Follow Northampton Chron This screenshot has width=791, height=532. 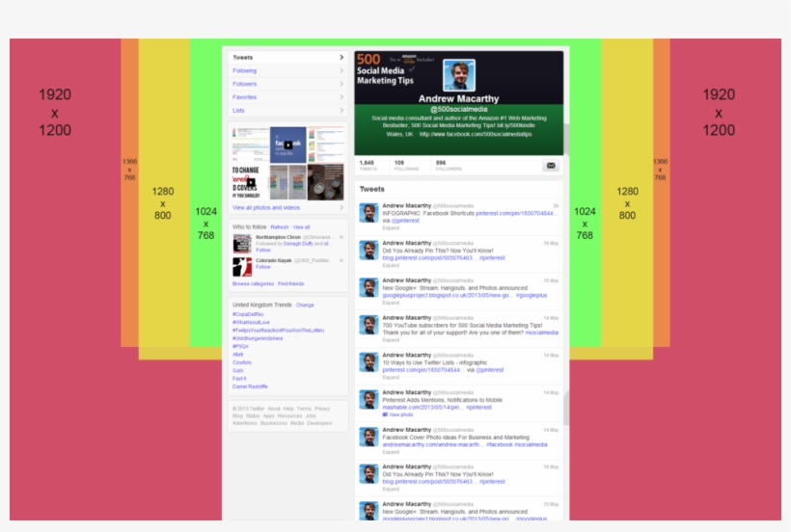pos(262,250)
